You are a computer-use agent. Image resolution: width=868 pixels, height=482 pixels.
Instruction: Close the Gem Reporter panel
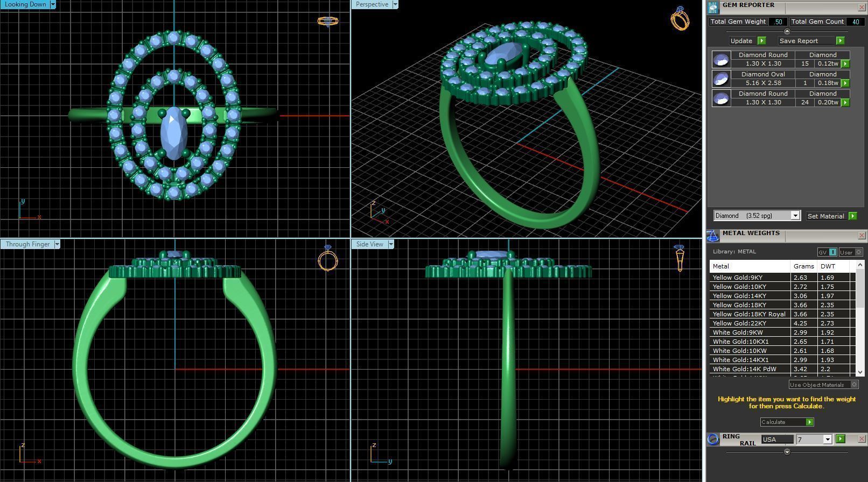tap(862, 7)
